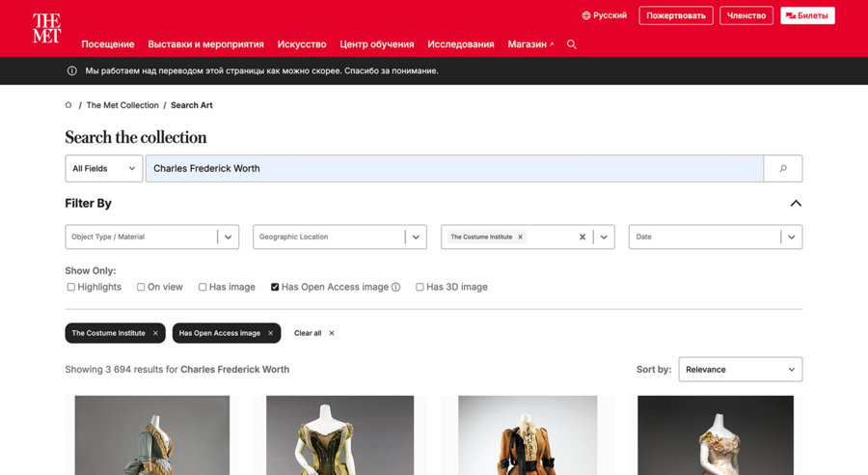
Task: Click search field containing Charles Frederick Worth
Action: 454,169
